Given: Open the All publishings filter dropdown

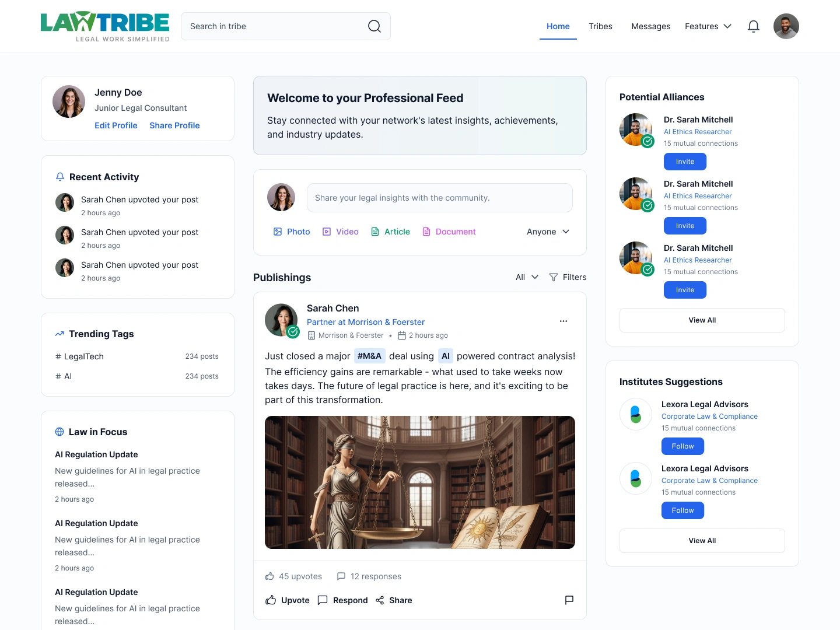Looking at the screenshot, I should [527, 277].
